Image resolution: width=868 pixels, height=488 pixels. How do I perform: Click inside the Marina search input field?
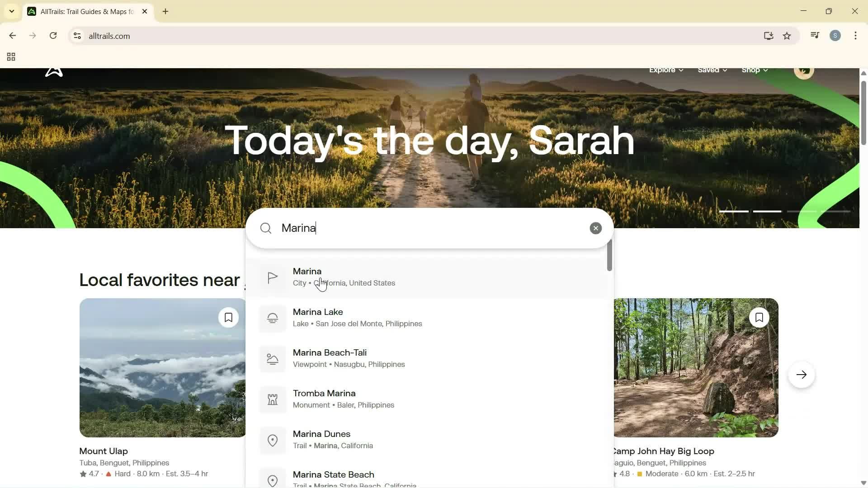pyautogui.click(x=407, y=228)
